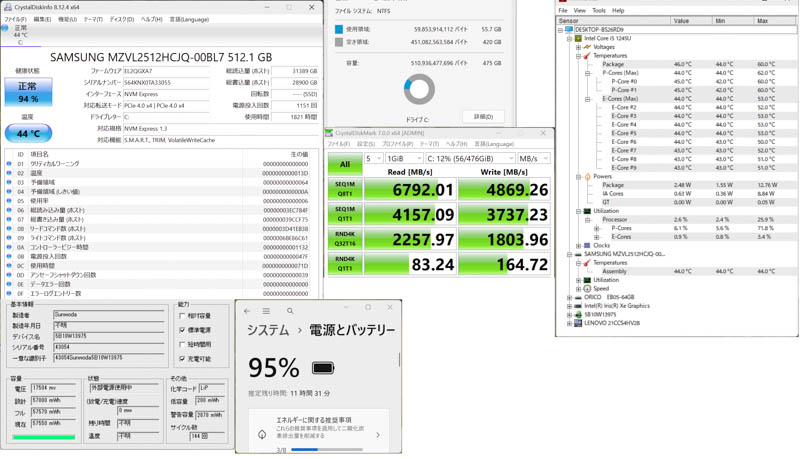This screenshot has height=459, width=800.
Task: Click the status dot for row 0F エラーログエントリー数
Action: [9, 293]
